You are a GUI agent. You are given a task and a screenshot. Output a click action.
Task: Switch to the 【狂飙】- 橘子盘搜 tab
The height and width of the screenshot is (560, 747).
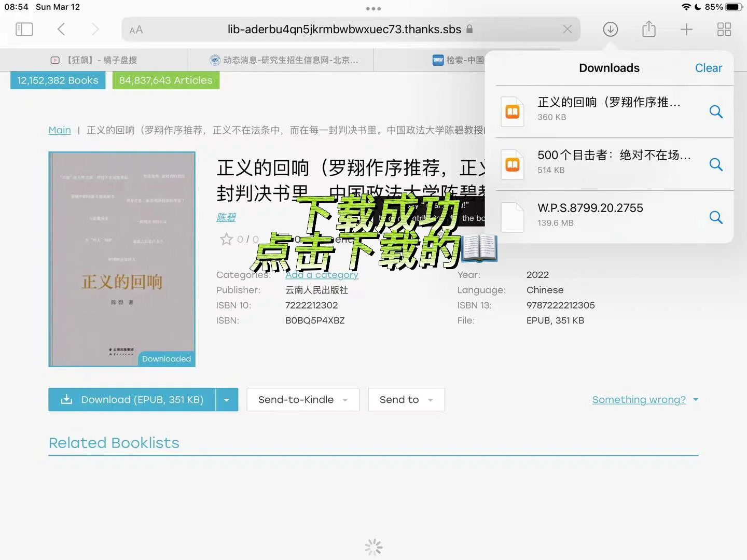(93, 60)
